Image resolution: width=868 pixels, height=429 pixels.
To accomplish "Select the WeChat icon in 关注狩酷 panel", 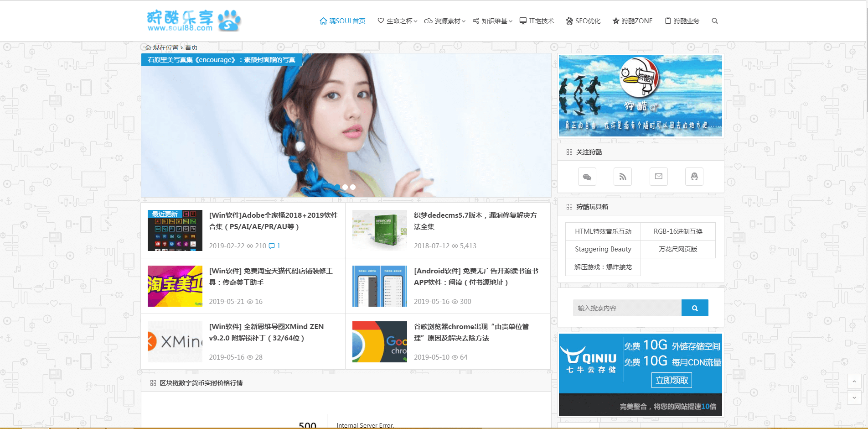I will pos(587,177).
